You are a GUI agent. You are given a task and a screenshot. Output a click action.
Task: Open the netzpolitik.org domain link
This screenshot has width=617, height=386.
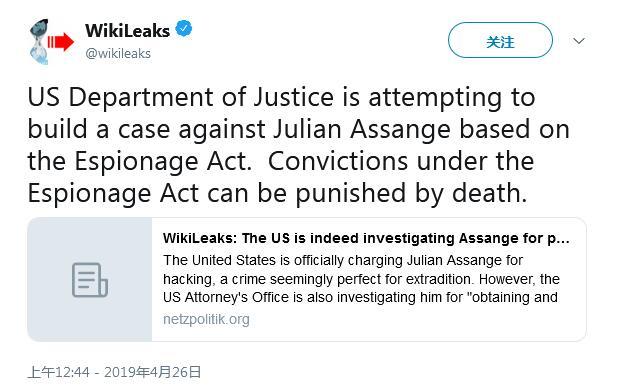click(x=206, y=319)
